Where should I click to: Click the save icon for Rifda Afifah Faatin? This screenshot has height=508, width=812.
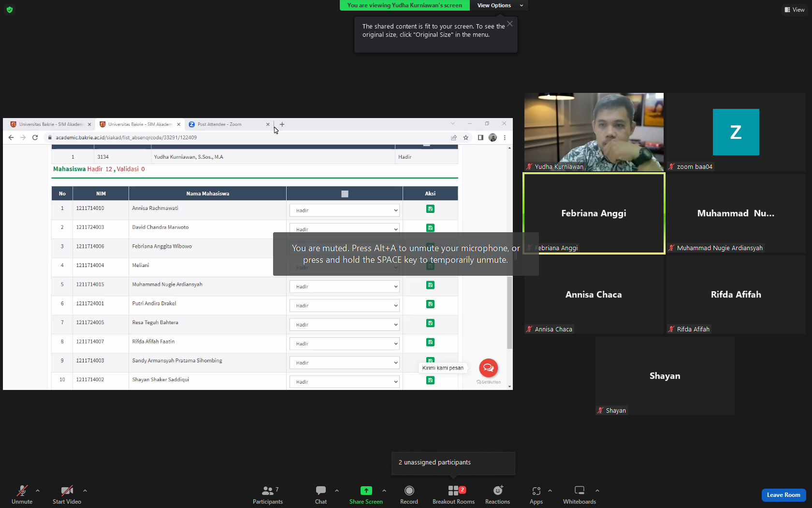[x=430, y=342]
